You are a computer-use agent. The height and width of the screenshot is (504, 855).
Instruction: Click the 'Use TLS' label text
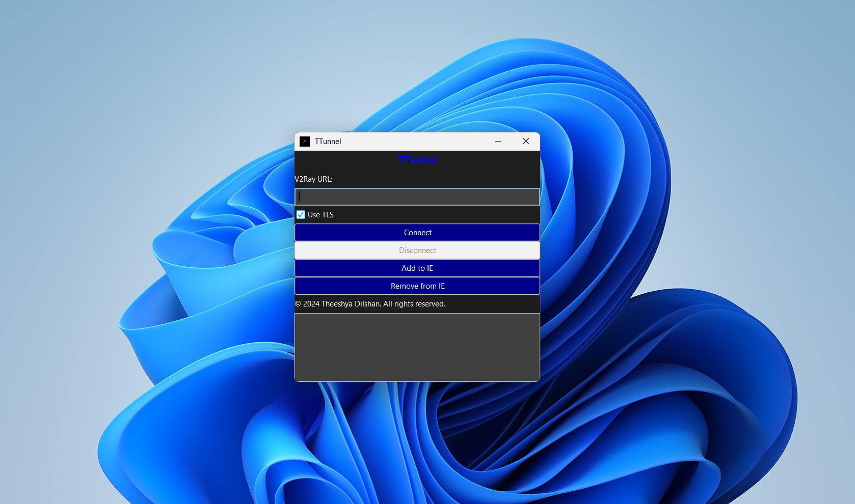[x=320, y=215]
